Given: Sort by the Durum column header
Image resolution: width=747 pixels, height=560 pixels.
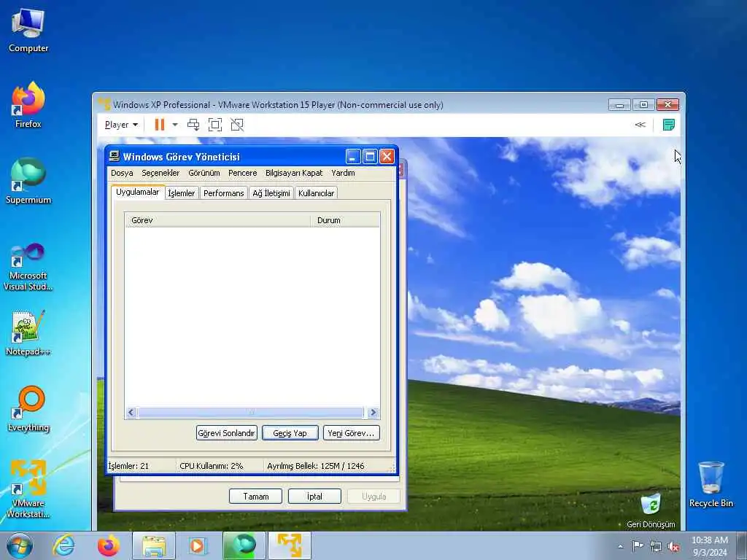Looking at the screenshot, I should pyautogui.click(x=345, y=220).
